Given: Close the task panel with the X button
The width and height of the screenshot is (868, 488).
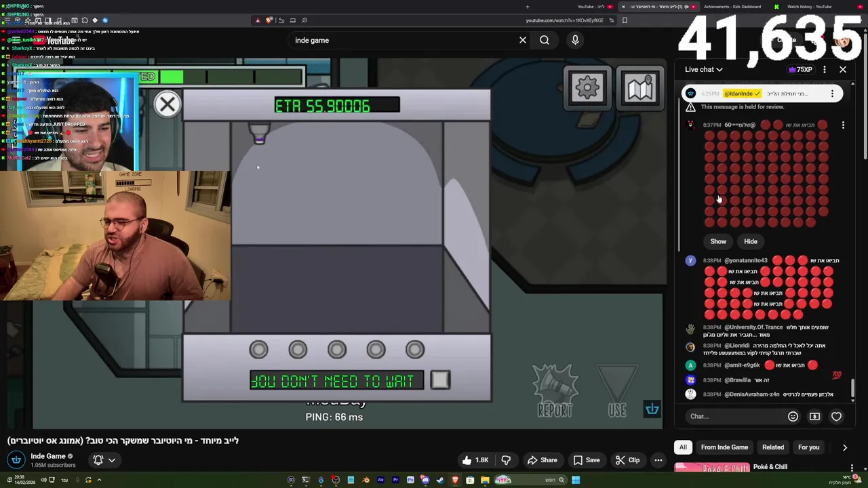Looking at the screenshot, I should (x=167, y=104).
